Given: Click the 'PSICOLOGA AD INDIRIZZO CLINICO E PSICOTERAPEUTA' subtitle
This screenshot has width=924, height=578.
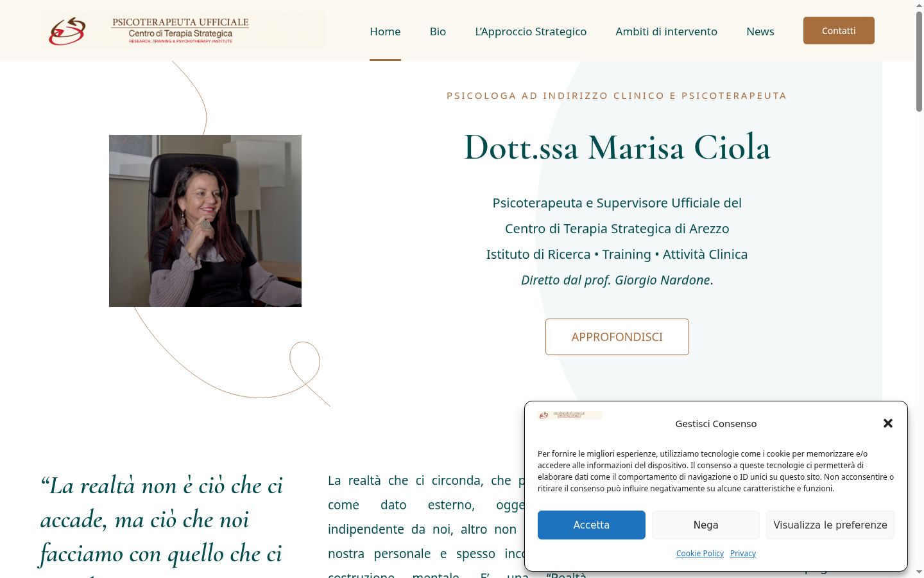Looking at the screenshot, I should click(617, 96).
